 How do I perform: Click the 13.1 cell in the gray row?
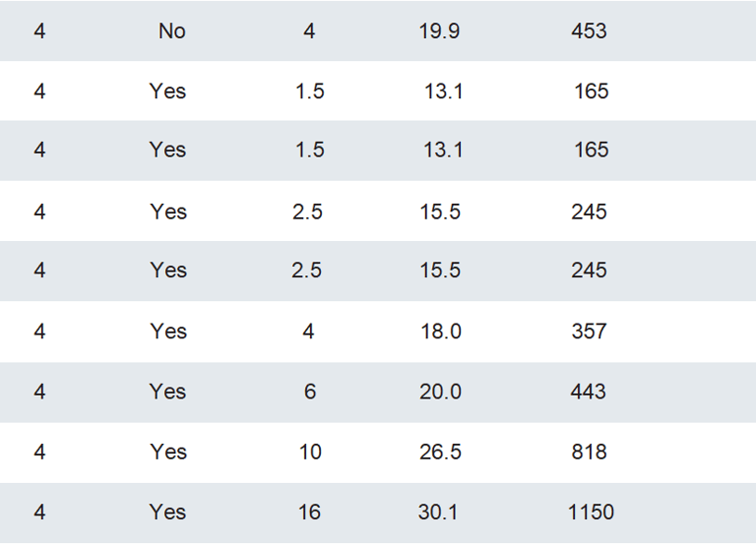click(444, 150)
